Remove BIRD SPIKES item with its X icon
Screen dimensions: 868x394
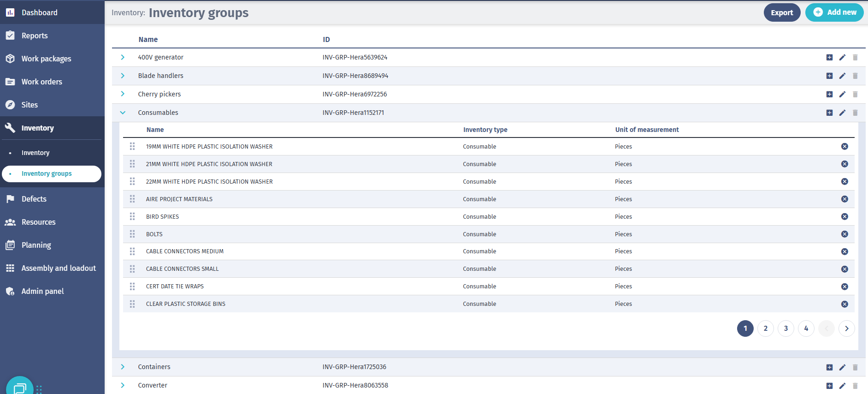pyautogui.click(x=844, y=216)
